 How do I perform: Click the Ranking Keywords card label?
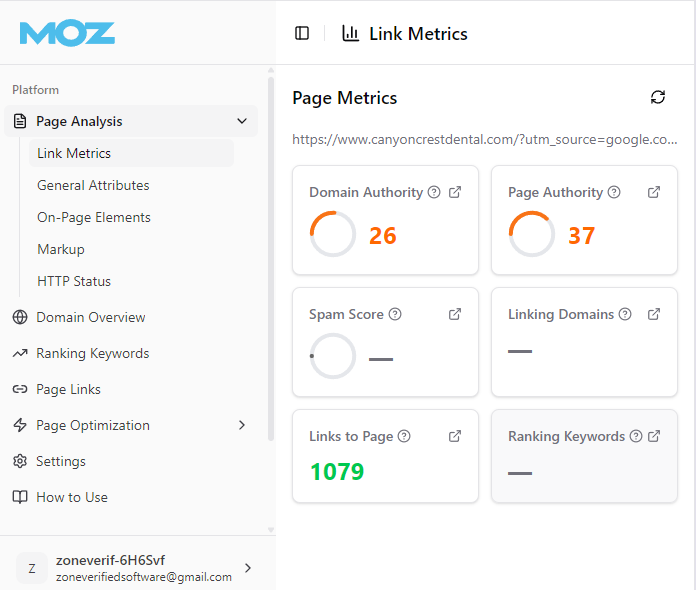coord(566,436)
